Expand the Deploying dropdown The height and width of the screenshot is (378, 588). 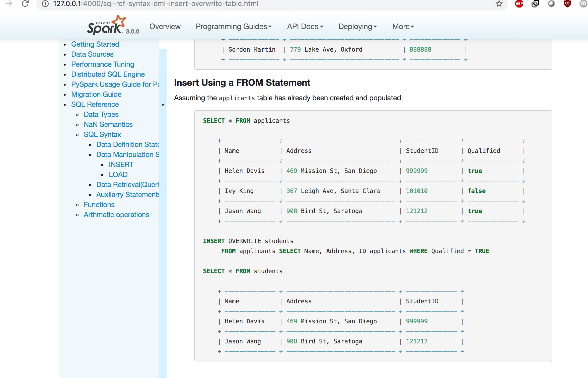[357, 27]
